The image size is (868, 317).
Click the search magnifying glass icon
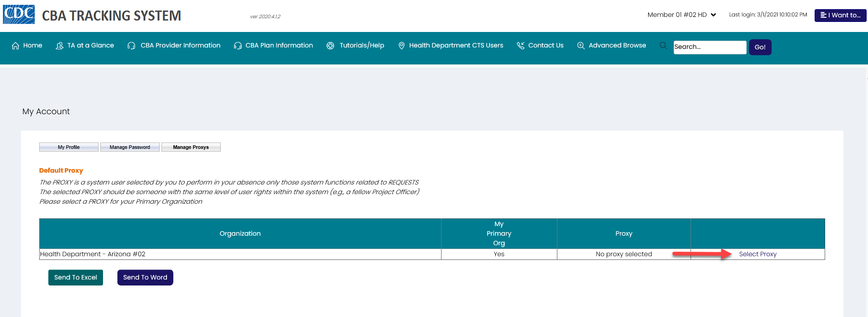point(663,46)
